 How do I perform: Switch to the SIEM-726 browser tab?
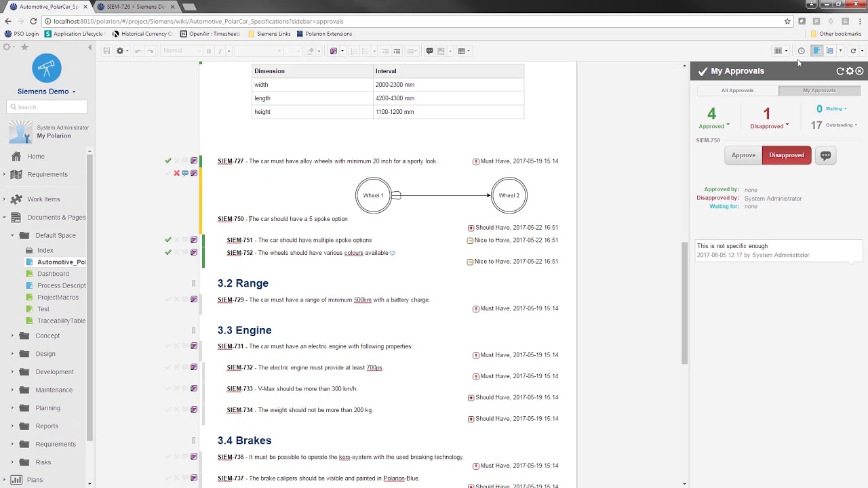(136, 7)
